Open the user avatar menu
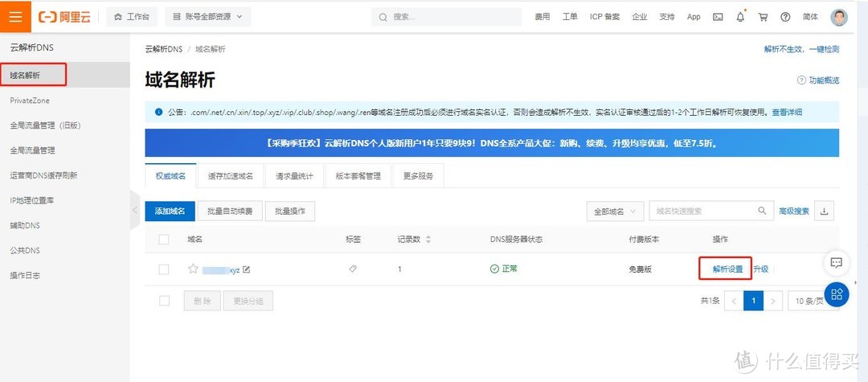Screen dimensions: 868x382 (839, 17)
